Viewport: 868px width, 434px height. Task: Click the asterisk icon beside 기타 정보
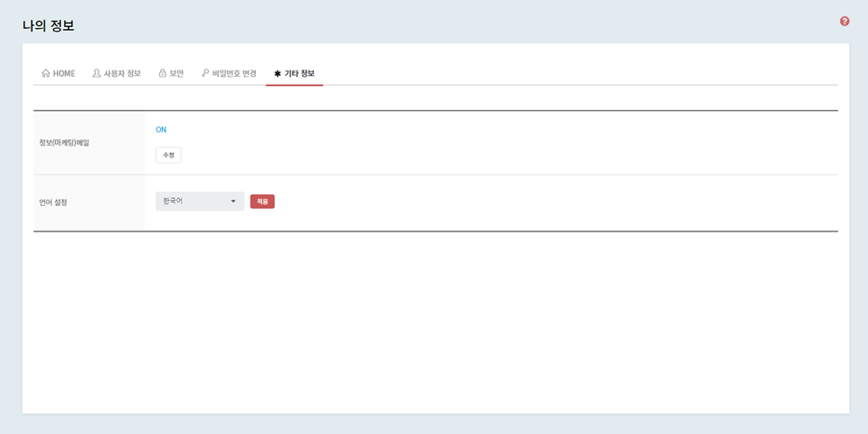(278, 73)
